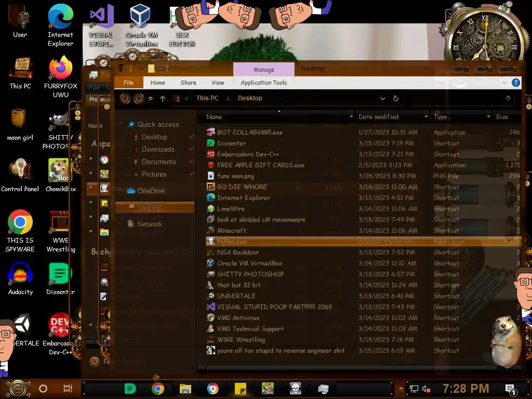Select VMO Antivirus shortcut

[x=363, y=318]
